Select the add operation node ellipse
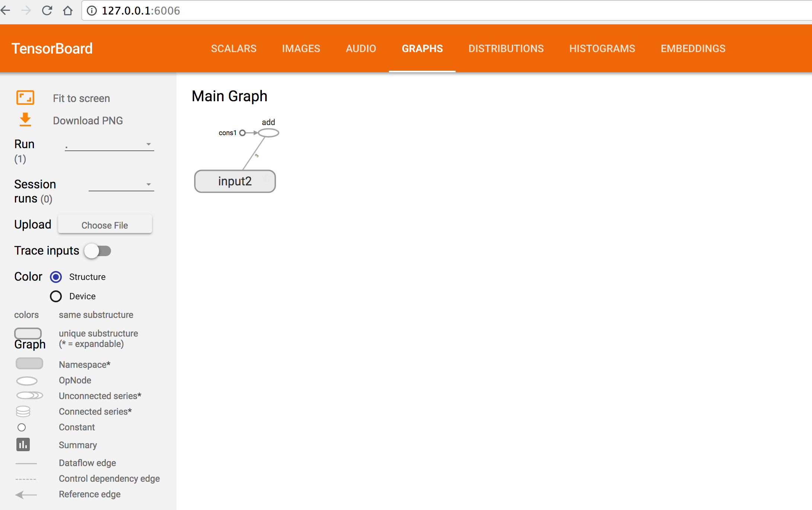 pos(269,133)
